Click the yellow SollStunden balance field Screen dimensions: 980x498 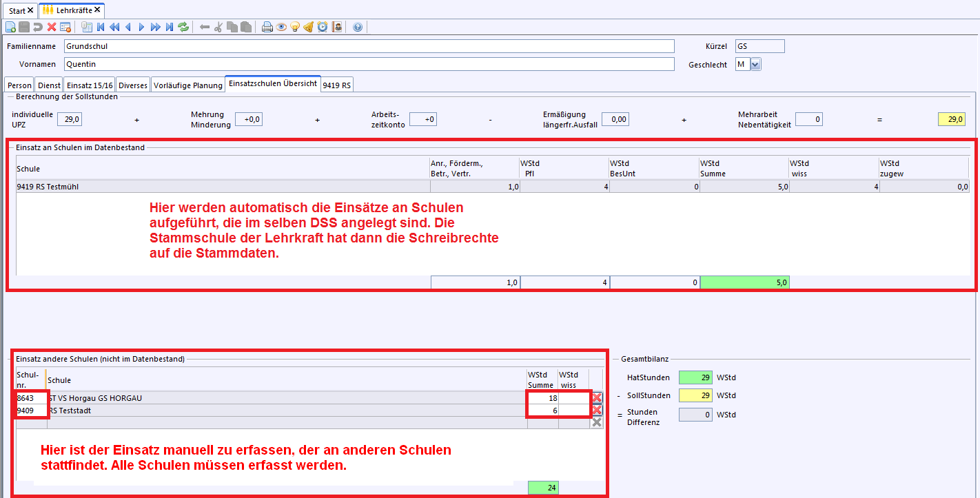coord(695,395)
